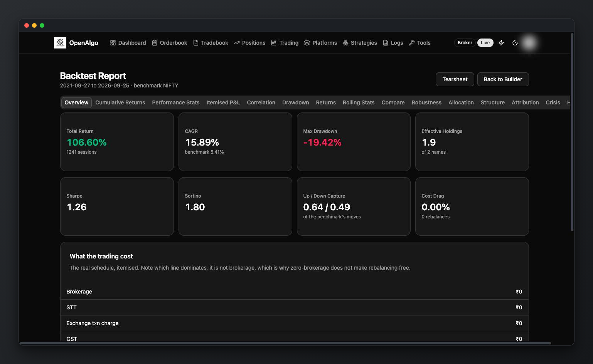Switch to Cumulative Returns tab
This screenshot has height=364, width=593.
tap(120, 102)
